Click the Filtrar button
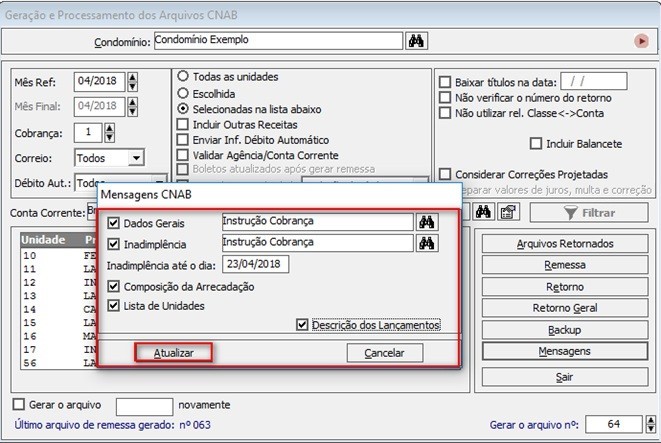Viewport: 661px width, 443px height. (589, 212)
